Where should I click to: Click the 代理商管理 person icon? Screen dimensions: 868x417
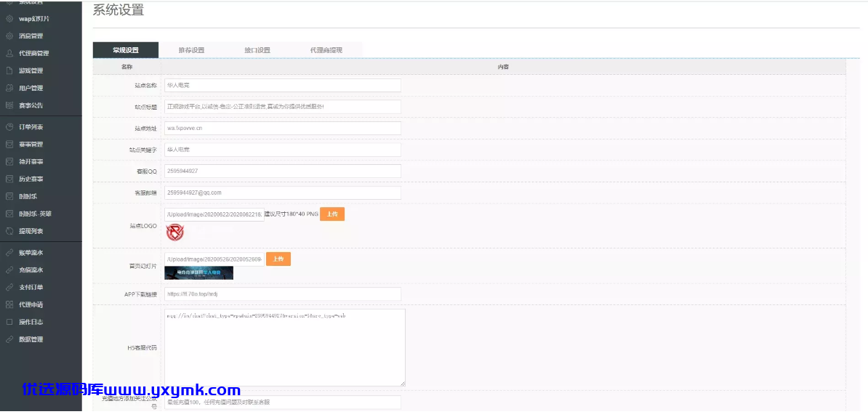coord(9,53)
